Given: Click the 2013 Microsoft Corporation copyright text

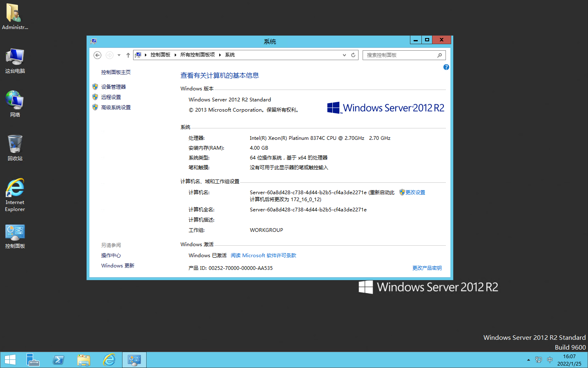Looking at the screenshot, I should pos(244,110).
